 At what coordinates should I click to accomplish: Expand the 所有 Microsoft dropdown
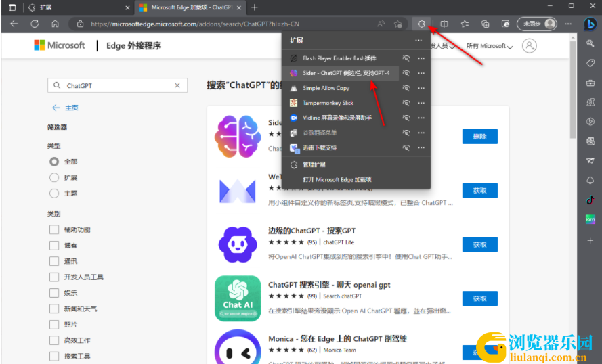[x=489, y=46]
